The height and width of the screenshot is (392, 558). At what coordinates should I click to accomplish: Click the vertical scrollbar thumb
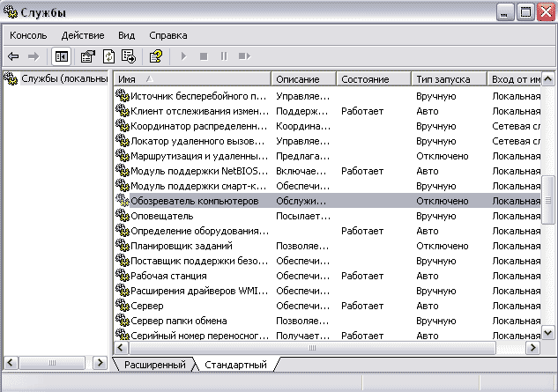pyautogui.click(x=548, y=200)
